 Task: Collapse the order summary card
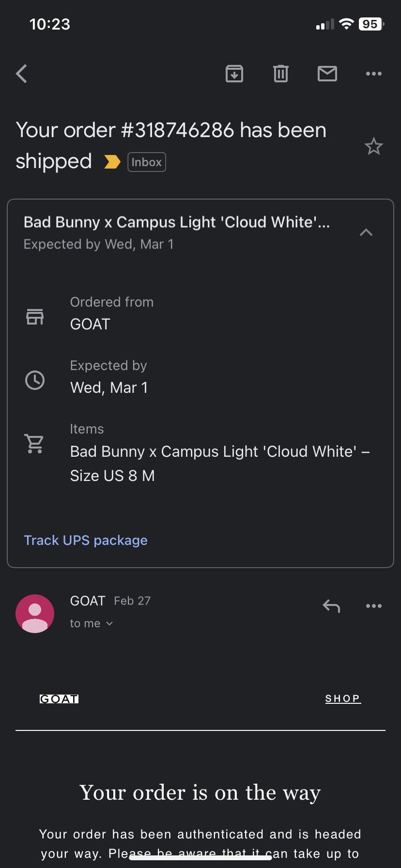click(366, 232)
